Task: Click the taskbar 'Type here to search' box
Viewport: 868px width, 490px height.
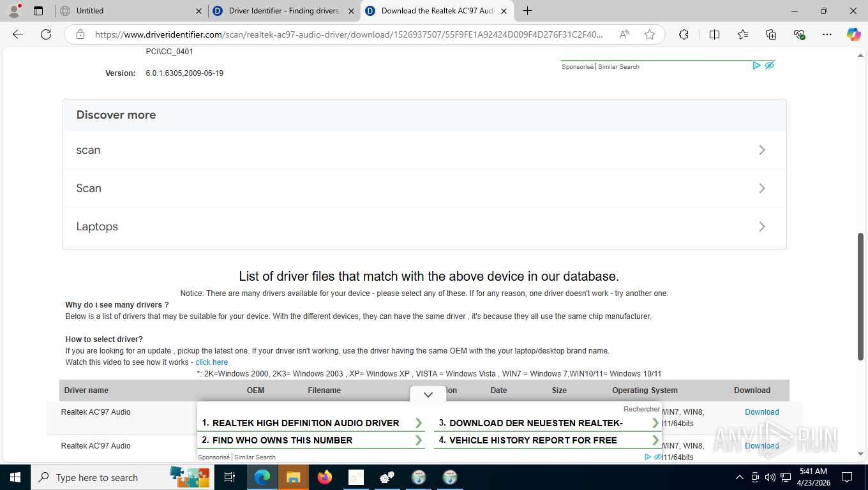Action: pos(122,477)
